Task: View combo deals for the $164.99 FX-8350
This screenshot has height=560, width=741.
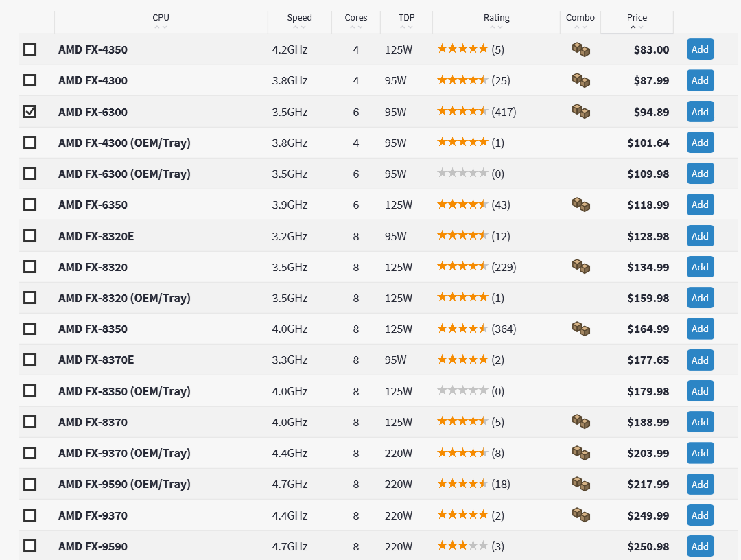Action: tap(580, 329)
